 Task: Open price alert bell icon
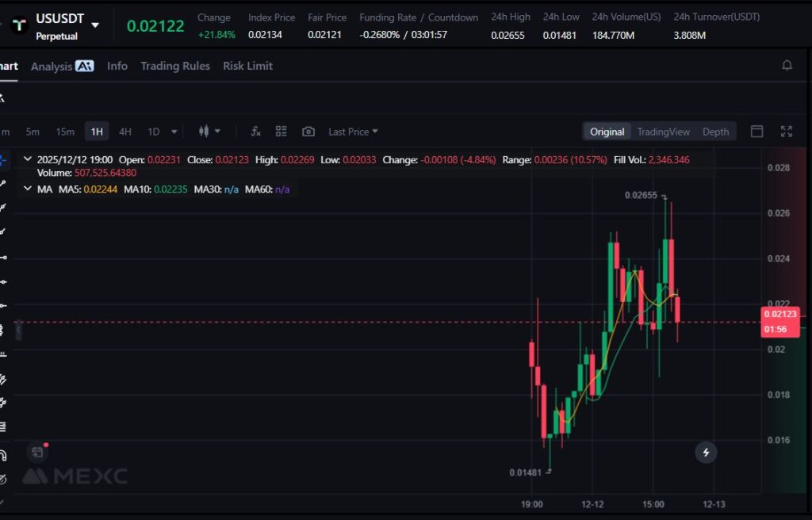tap(787, 66)
